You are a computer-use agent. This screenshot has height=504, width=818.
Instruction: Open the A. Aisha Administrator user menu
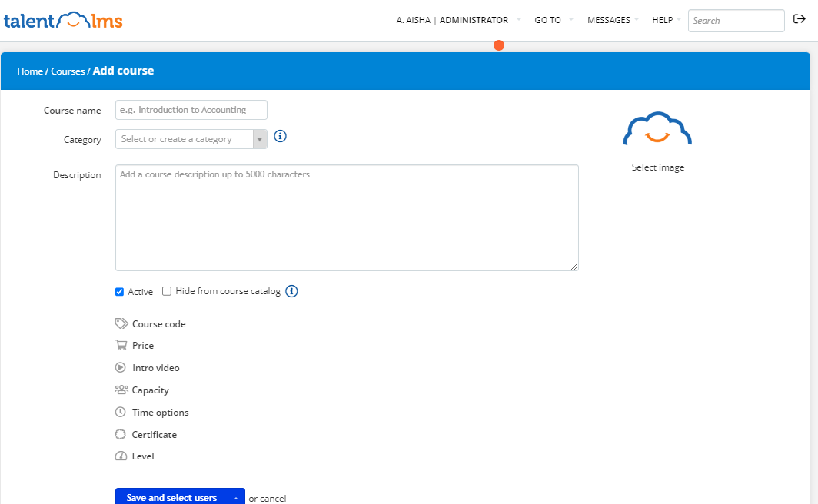click(452, 20)
